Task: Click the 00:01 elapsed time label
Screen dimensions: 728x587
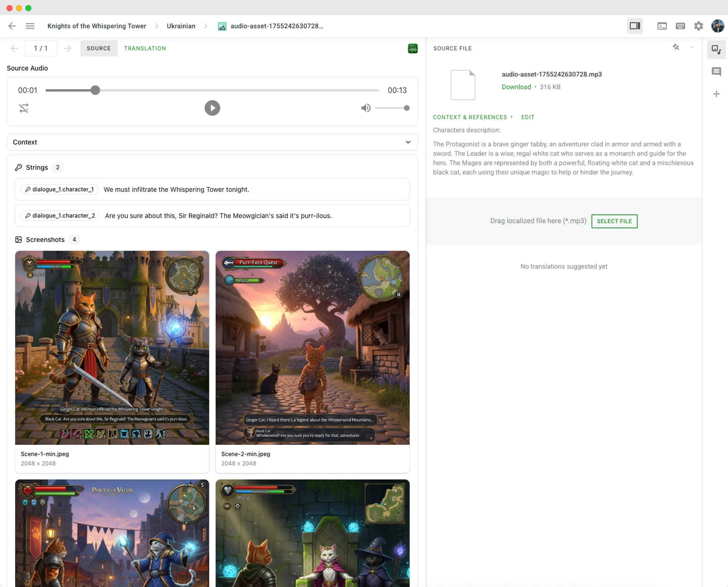Action: 28,90
